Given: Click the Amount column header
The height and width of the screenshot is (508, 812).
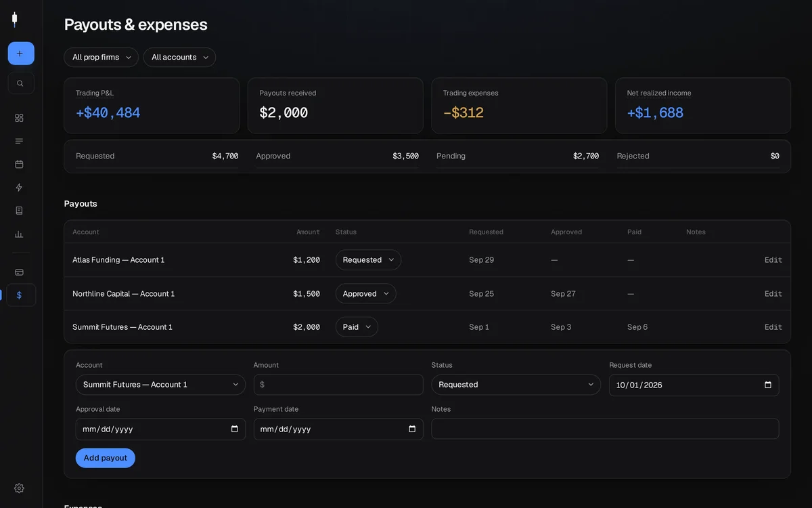Looking at the screenshot, I should point(308,232).
